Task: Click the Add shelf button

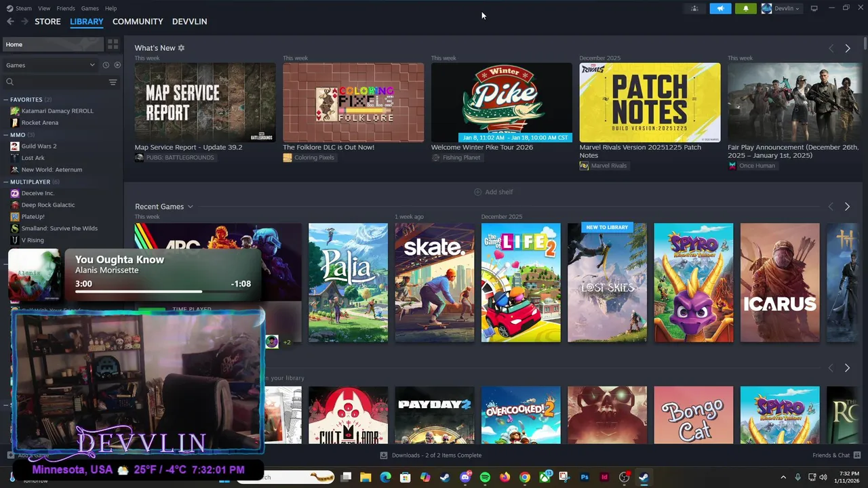Action: (493, 192)
